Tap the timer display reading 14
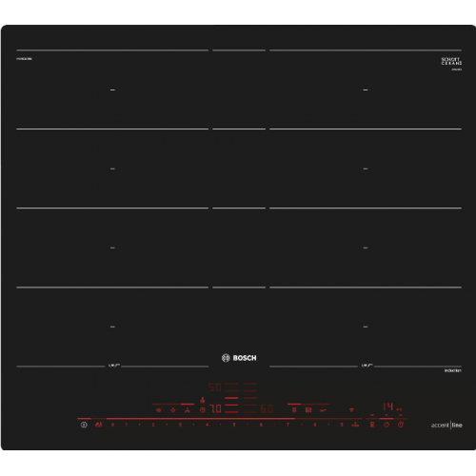The height and width of the screenshot is (476, 476). click(x=388, y=407)
